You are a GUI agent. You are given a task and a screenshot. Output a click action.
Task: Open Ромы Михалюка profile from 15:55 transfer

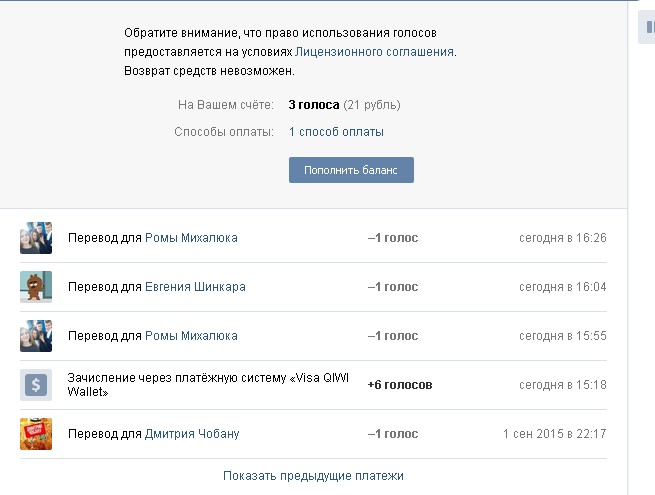click(191, 336)
